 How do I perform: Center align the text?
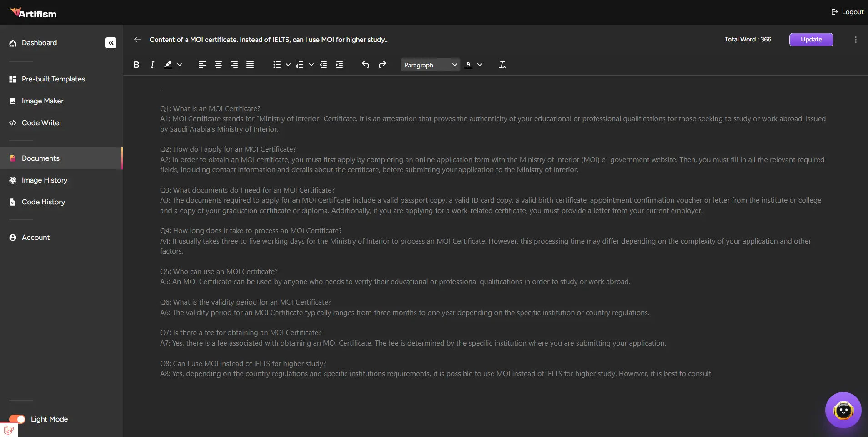(x=218, y=65)
